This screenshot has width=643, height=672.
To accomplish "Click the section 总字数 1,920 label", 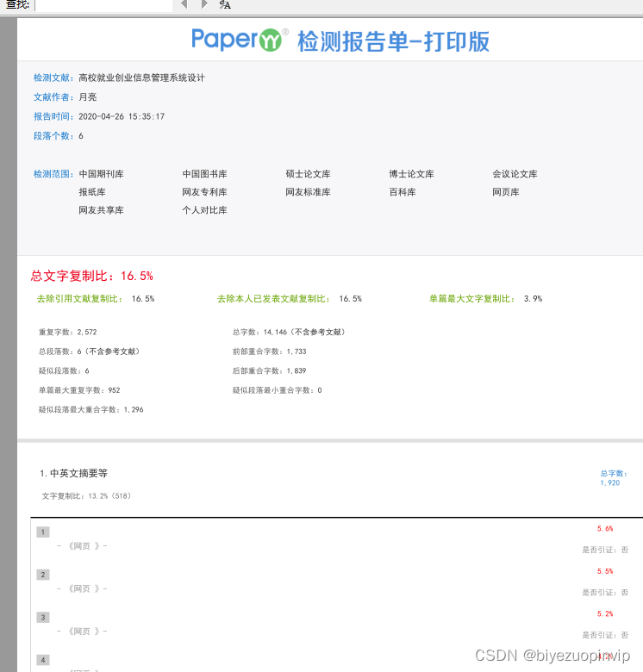I will tap(614, 478).
